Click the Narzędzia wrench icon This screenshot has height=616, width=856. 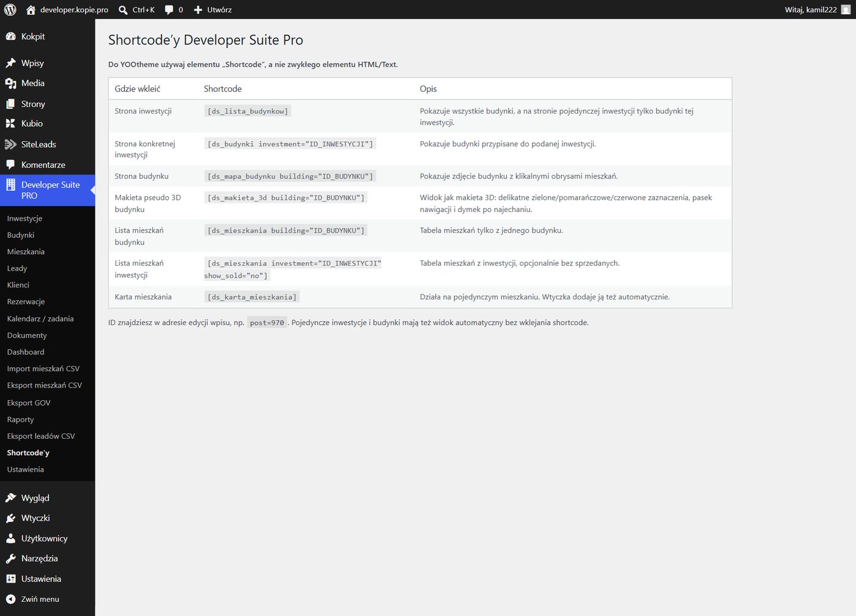coord(10,559)
